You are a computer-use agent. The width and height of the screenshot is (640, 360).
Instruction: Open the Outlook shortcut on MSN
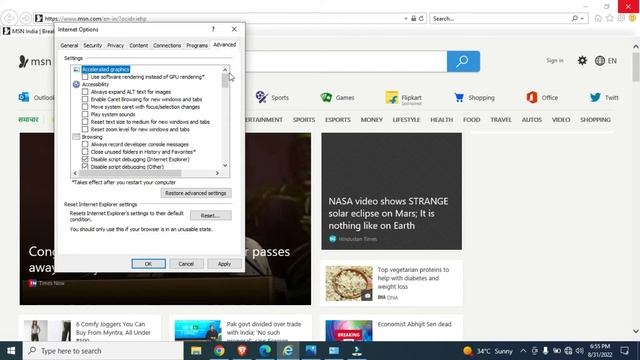[36, 98]
